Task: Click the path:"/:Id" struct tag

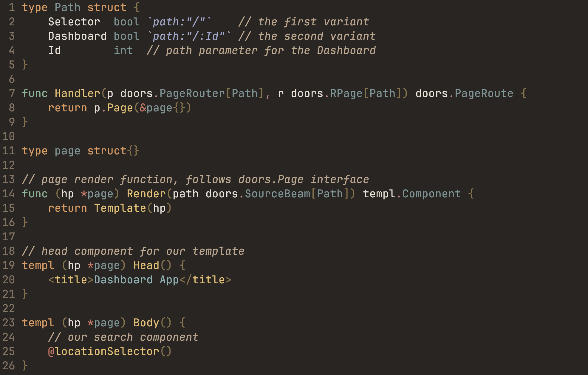Action: 189,36
